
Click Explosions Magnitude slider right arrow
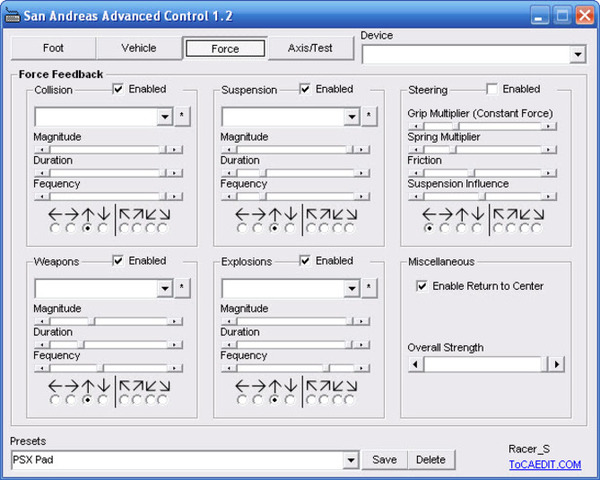[362, 322]
